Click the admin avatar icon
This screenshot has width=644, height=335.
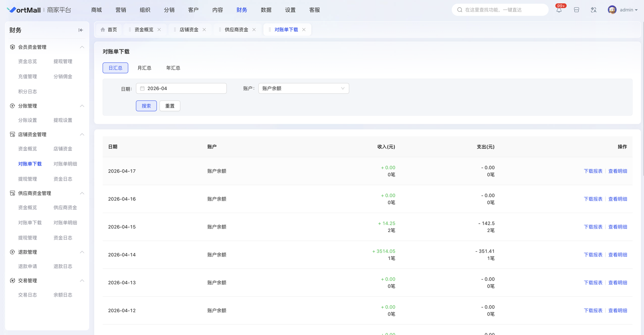point(612,10)
